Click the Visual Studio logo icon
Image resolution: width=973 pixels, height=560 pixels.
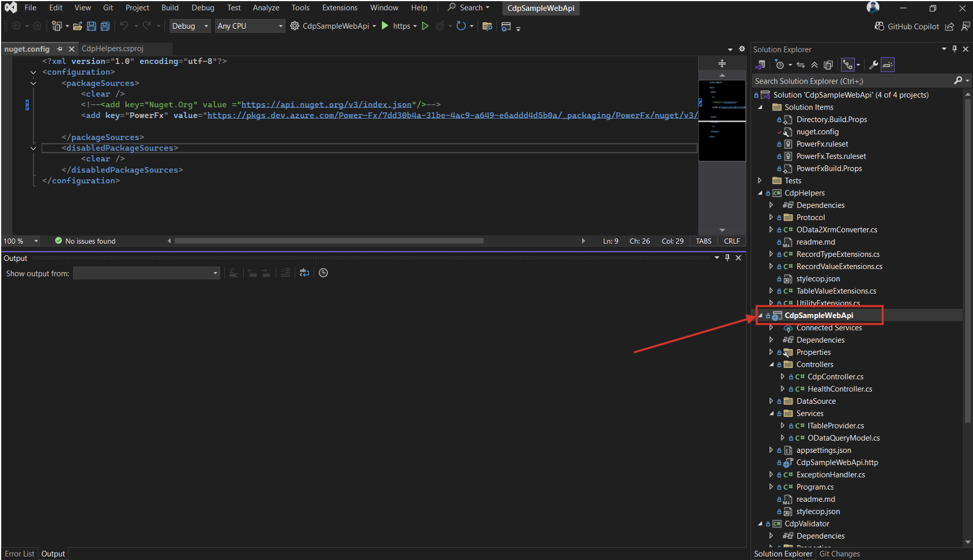[x=11, y=7]
